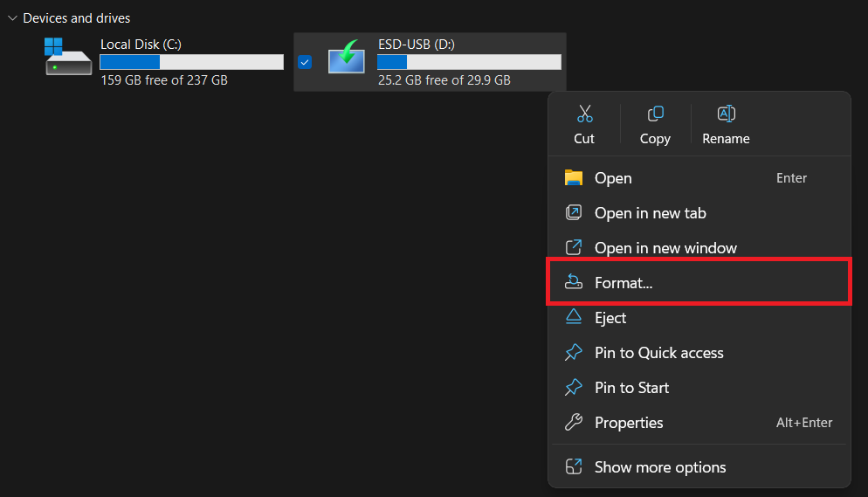This screenshot has height=497, width=868.
Task: Click the ESD-USB (D:) storage usage bar
Action: [469, 62]
